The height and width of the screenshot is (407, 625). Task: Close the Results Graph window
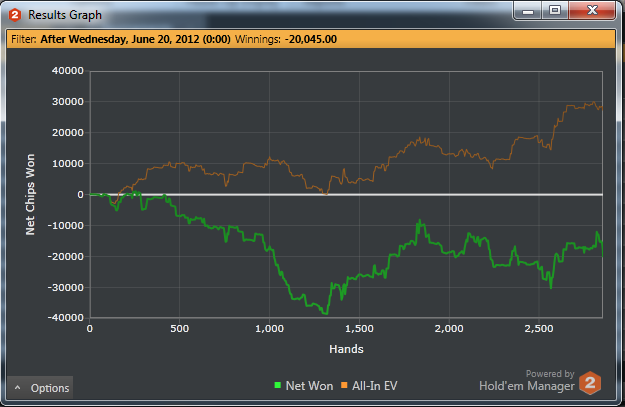point(592,11)
